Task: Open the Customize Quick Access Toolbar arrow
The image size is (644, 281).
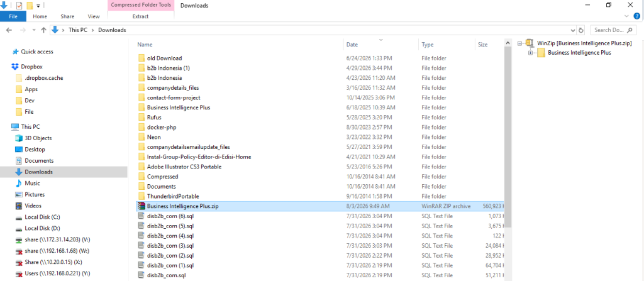Action: [38, 6]
